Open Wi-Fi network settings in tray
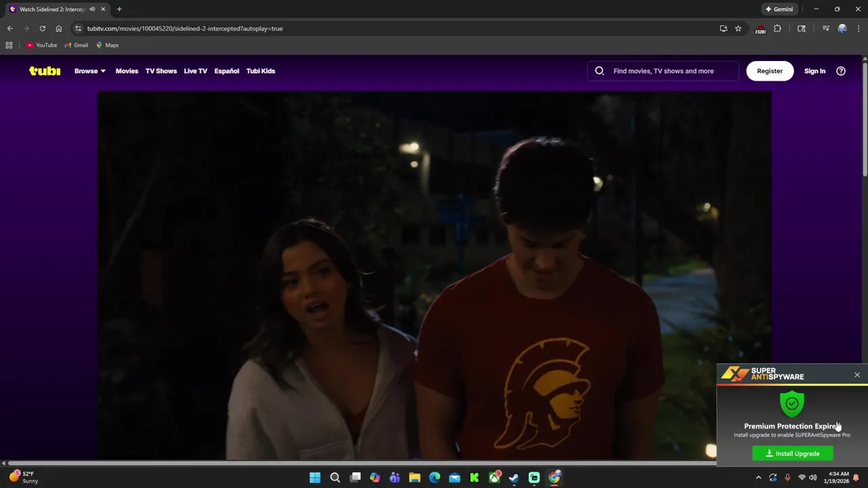The height and width of the screenshot is (488, 868). [802, 478]
